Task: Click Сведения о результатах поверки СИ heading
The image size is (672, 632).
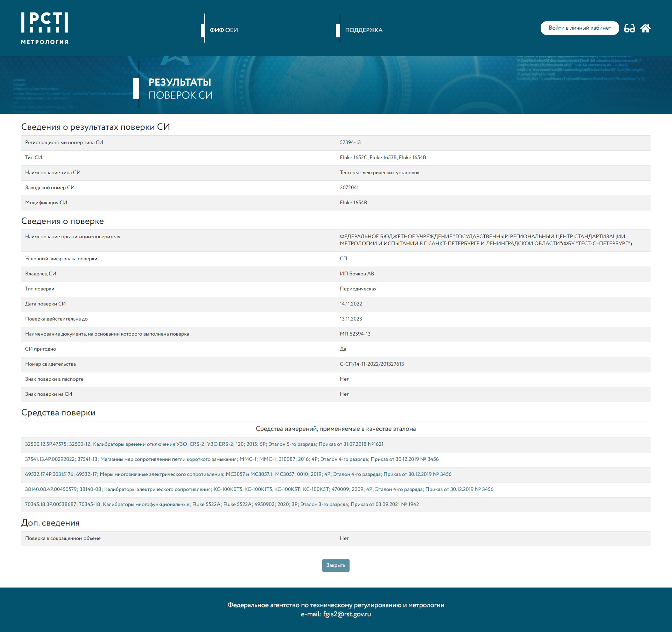Action: point(95,127)
